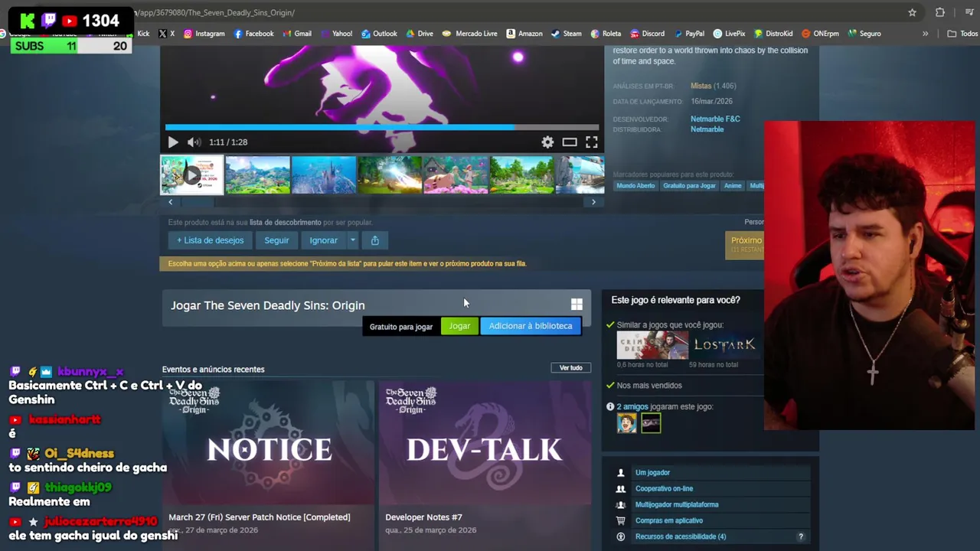
Task: Open the Amazon bookmark
Action: click(524, 34)
